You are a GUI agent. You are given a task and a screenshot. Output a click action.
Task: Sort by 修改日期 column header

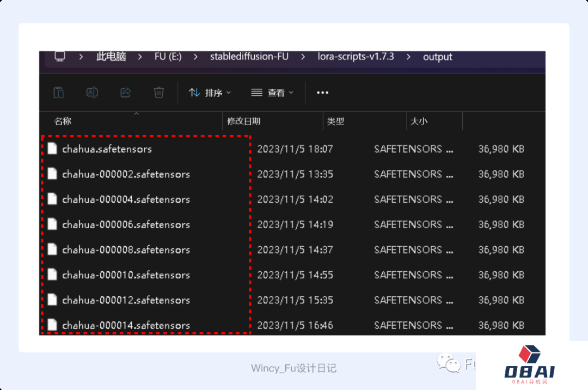[x=243, y=121]
